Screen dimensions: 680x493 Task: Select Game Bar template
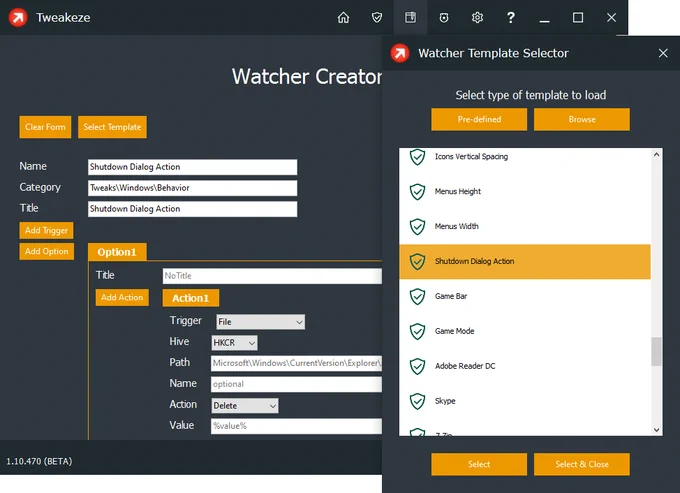click(525, 297)
